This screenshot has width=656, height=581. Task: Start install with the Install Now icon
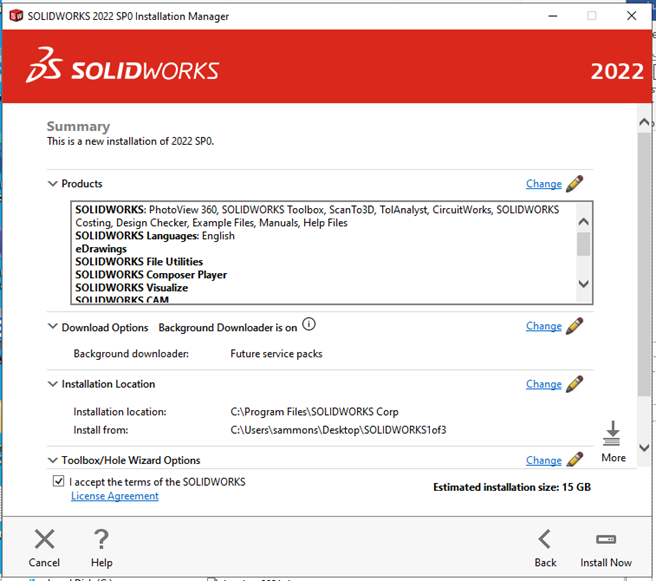[606, 539]
